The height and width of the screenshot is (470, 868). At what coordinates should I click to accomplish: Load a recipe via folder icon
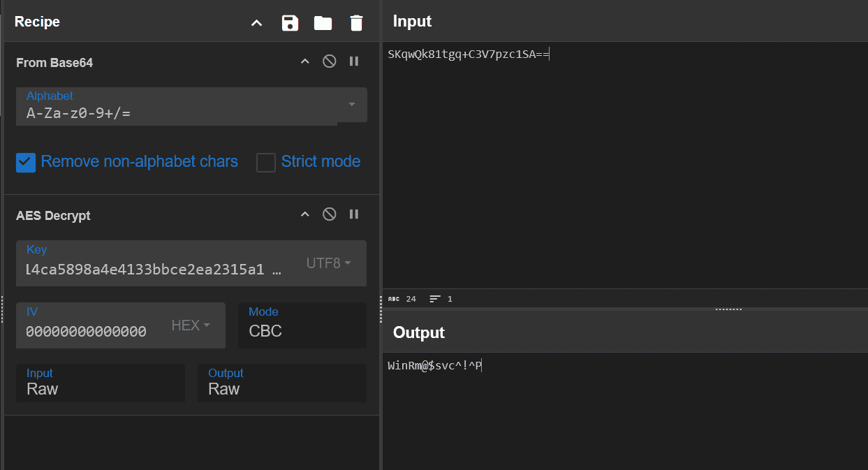coord(323,23)
